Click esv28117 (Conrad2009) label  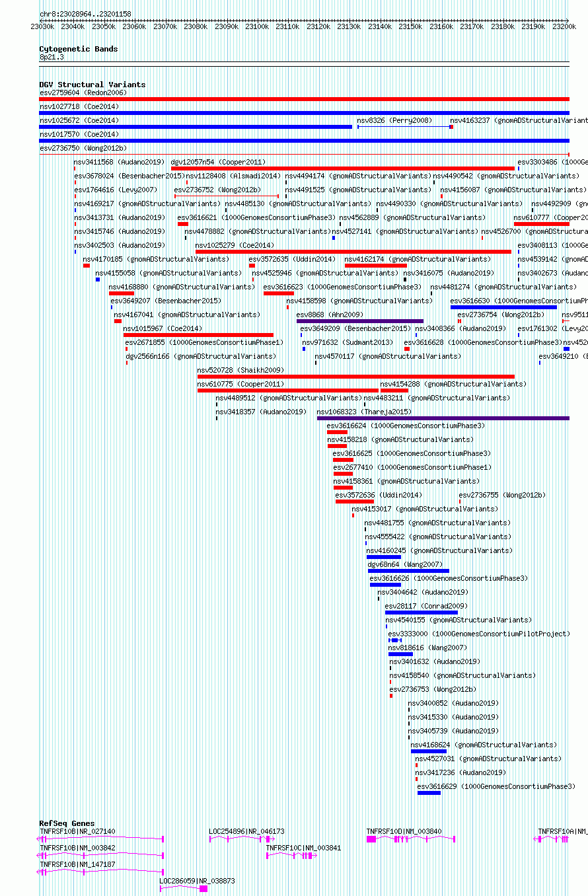pos(426,606)
